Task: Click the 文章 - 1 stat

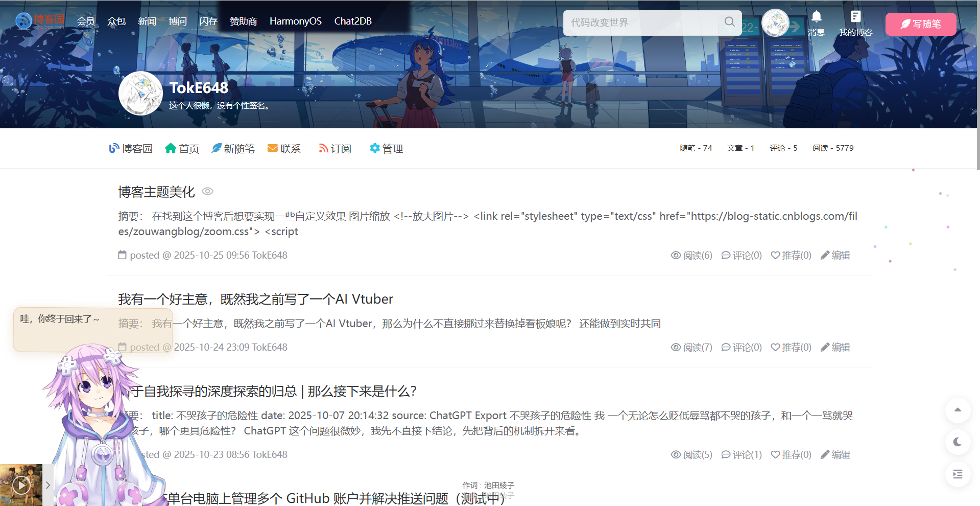Action: 741,148
